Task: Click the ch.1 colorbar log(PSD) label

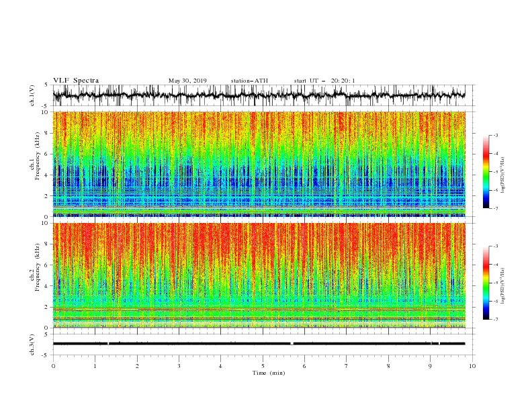Action: [x=502, y=175]
